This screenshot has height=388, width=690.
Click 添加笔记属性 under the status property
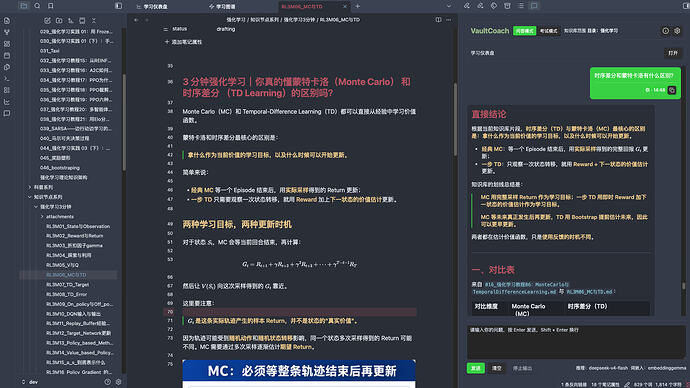(184, 42)
